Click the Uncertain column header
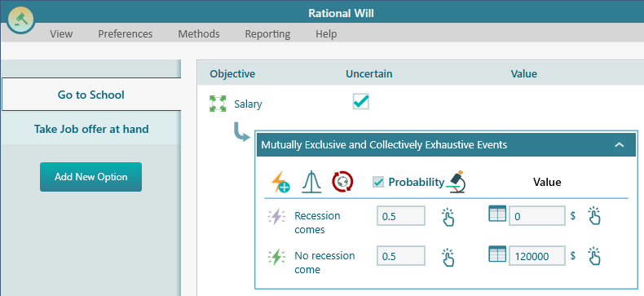The width and height of the screenshot is (644, 296). pos(368,74)
